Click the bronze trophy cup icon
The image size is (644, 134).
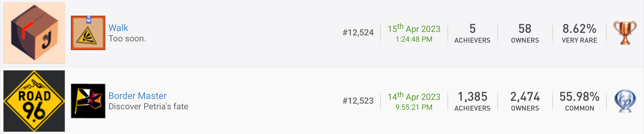point(625,33)
